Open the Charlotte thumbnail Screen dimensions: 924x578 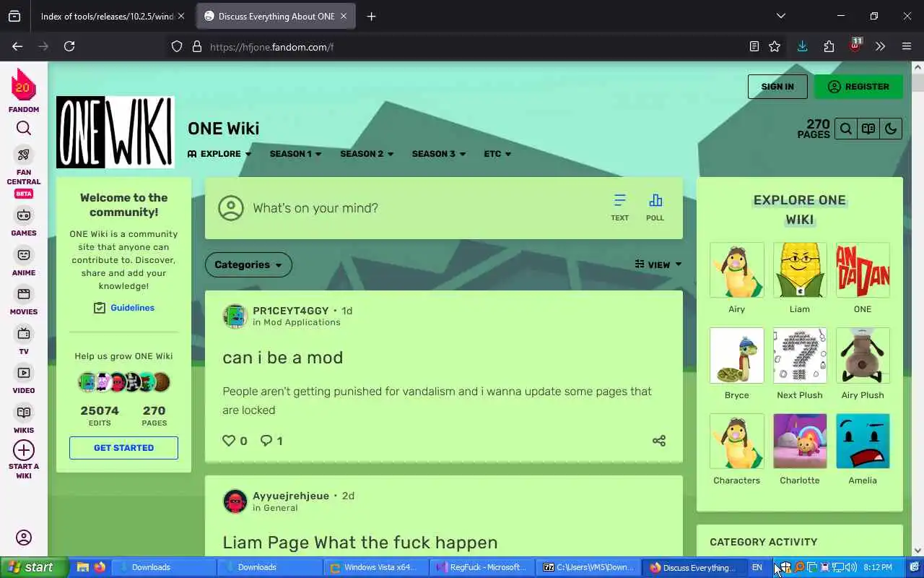799,441
